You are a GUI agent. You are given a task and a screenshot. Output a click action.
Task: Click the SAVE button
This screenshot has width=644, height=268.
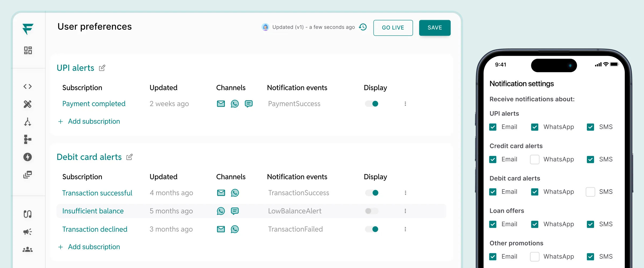point(435,28)
